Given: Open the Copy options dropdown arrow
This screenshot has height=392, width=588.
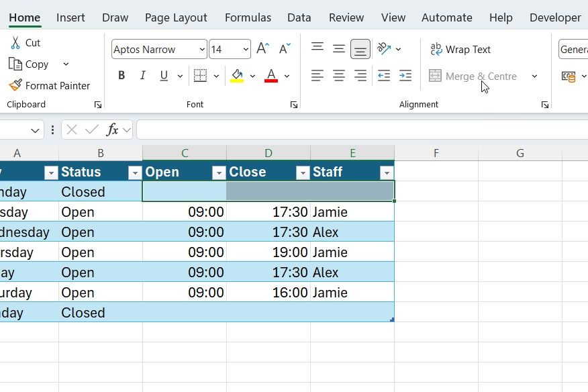Looking at the screenshot, I should [x=66, y=64].
